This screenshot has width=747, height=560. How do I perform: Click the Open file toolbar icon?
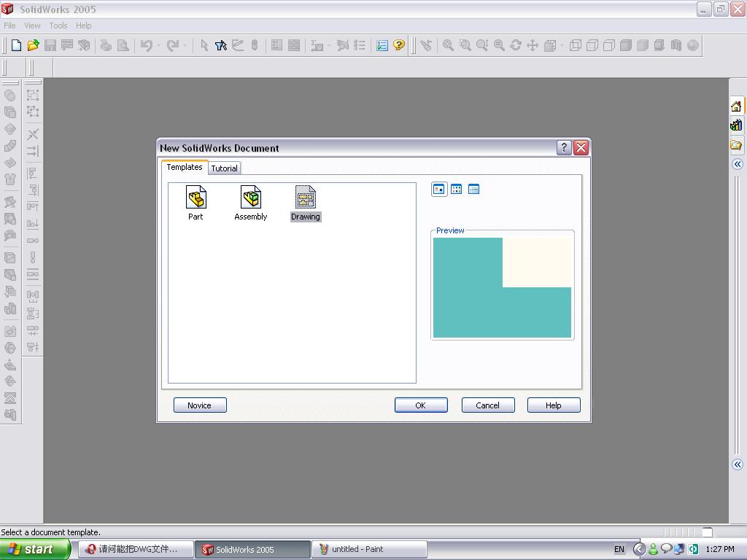click(x=33, y=45)
